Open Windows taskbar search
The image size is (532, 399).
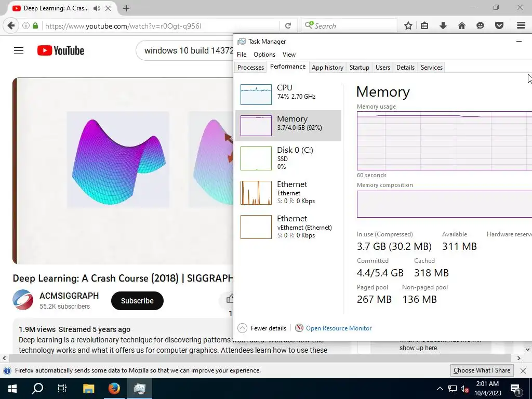37,389
